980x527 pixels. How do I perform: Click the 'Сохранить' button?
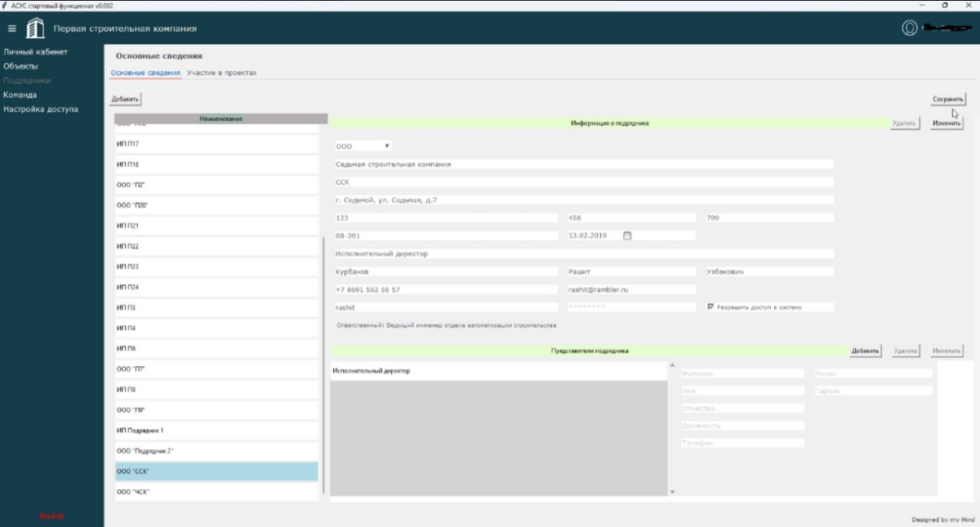tap(948, 99)
